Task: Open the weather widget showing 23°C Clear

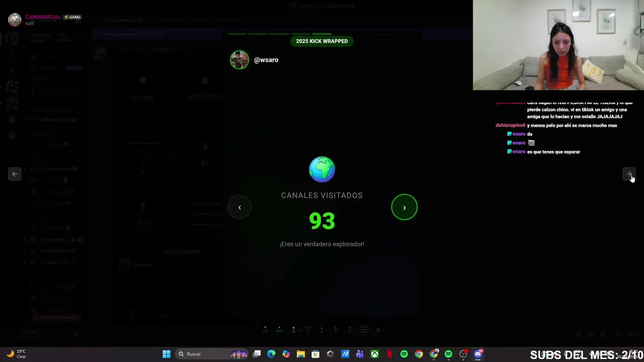Action: point(16,354)
